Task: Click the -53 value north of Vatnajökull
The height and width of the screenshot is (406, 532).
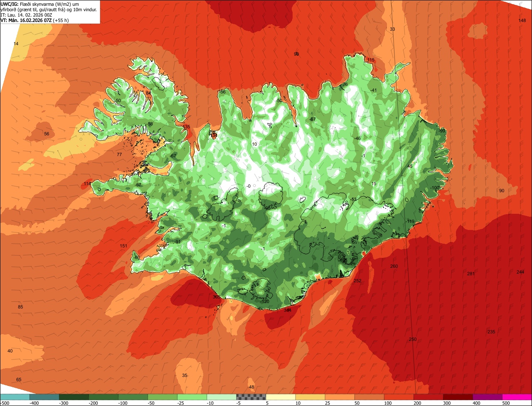Action: coord(354,199)
